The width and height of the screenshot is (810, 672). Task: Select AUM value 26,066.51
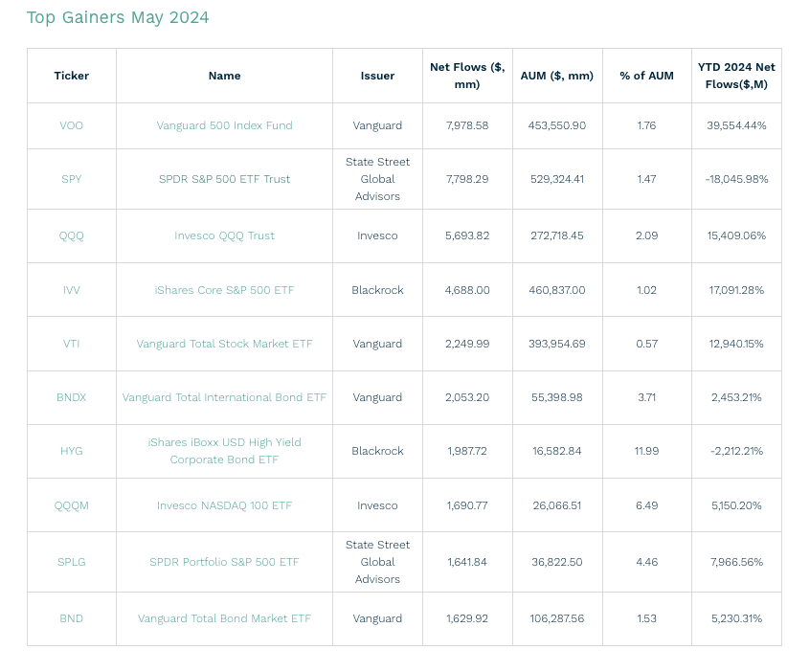pyautogui.click(x=557, y=505)
